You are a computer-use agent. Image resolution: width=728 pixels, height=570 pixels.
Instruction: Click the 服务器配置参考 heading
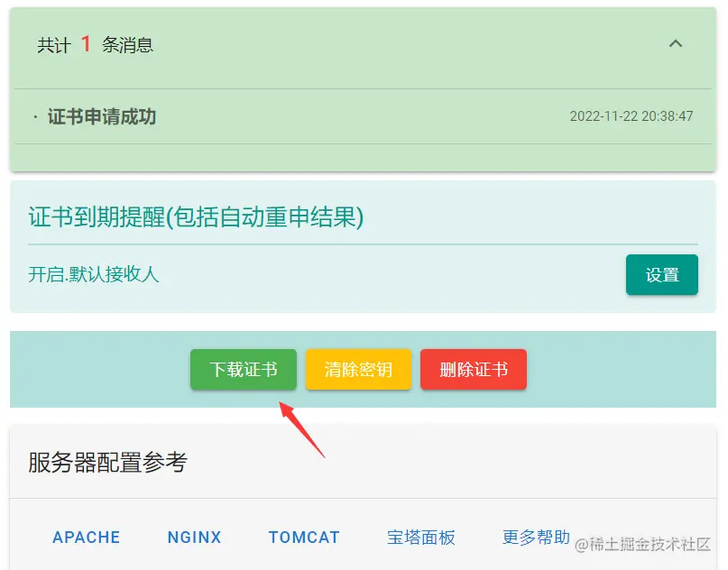click(107, 463)
